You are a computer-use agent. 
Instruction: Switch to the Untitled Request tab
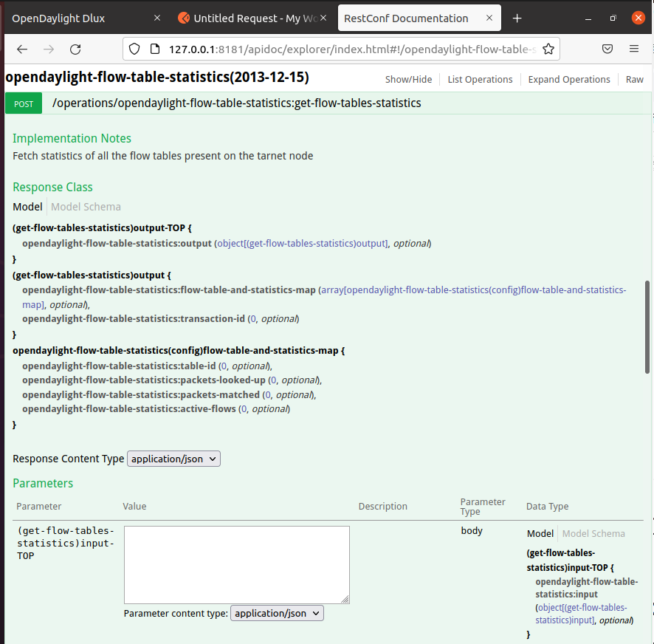pos(252,18)
